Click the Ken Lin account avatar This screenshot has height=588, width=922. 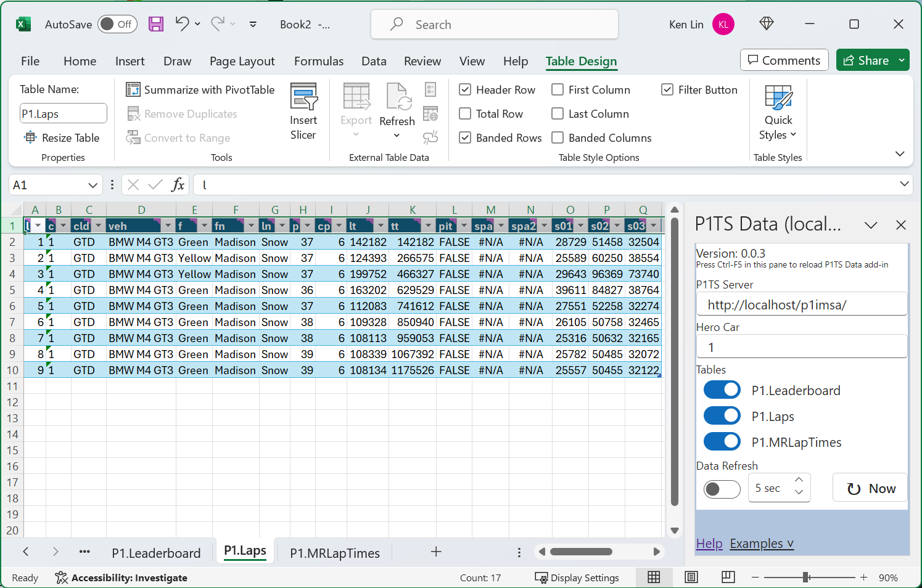[x=723, y=24]
